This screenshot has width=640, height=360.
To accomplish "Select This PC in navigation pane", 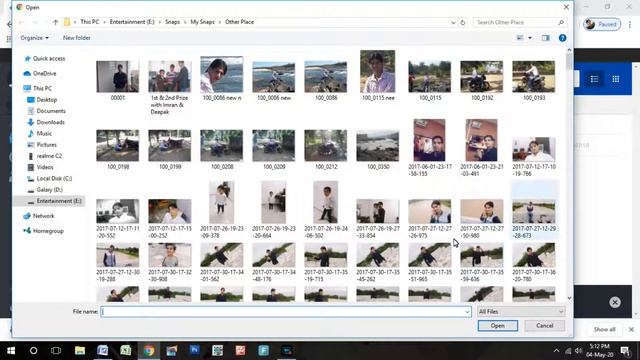I will pyautogui.click(x=38, y=88).
